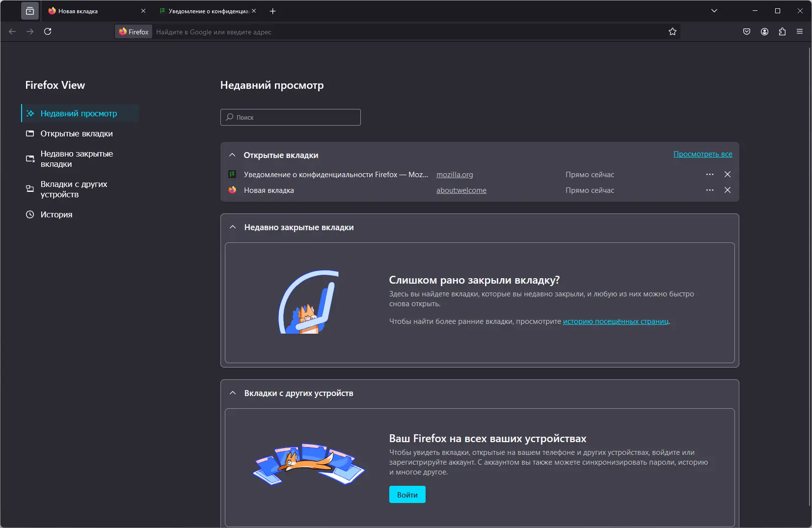
Task: Open 'Уведомление о конфиденциальности Firefox' list entry
Action: pyautogui.click(x=336, y=175)
